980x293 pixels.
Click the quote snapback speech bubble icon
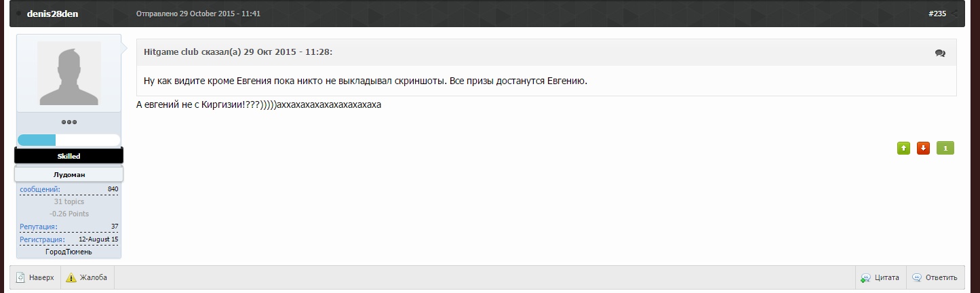[x=940, y=53]
